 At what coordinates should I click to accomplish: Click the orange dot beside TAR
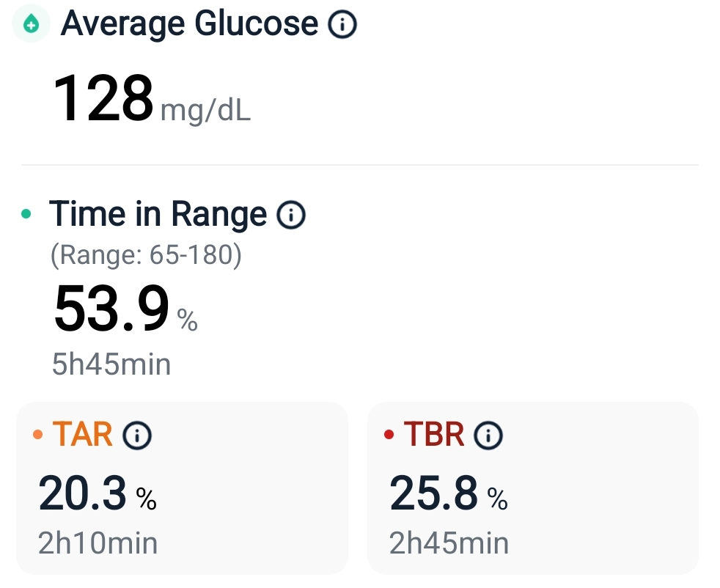(x=38, y=436)
